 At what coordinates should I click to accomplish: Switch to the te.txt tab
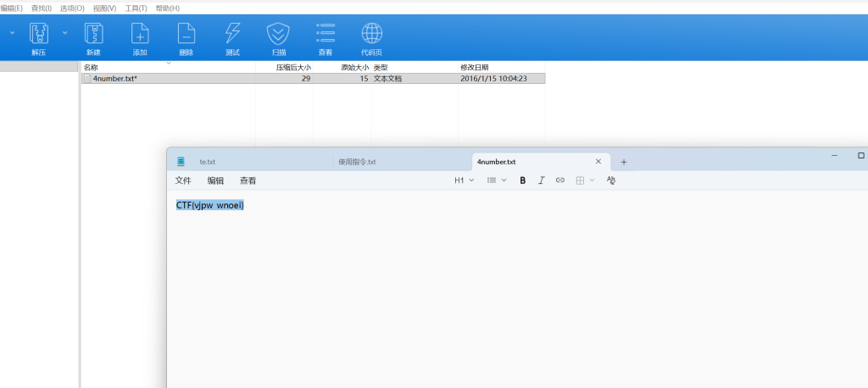click(208, 162)
